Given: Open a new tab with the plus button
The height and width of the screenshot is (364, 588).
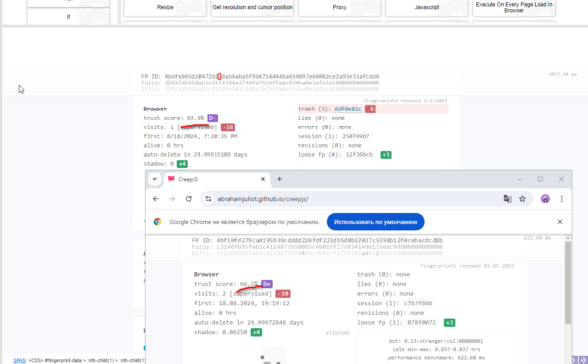Looking at the screenshot, I should tap(279, 179).
